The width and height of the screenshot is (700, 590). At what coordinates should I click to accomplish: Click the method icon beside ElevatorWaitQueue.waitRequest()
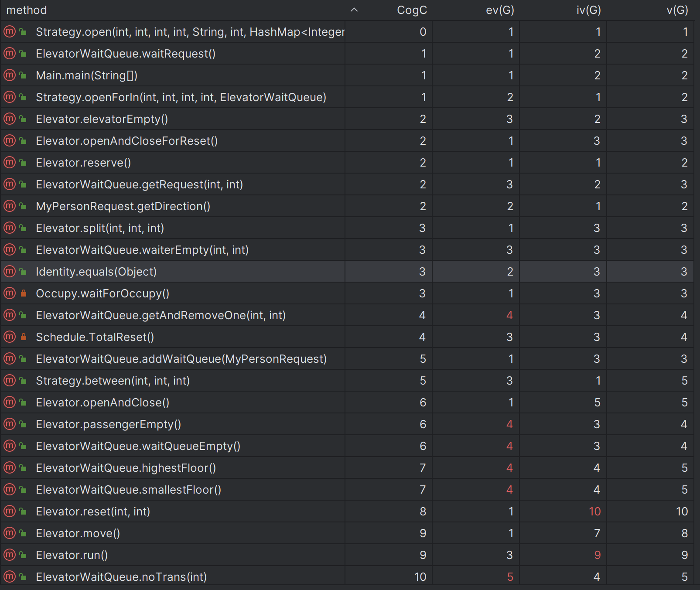[10, 53]
